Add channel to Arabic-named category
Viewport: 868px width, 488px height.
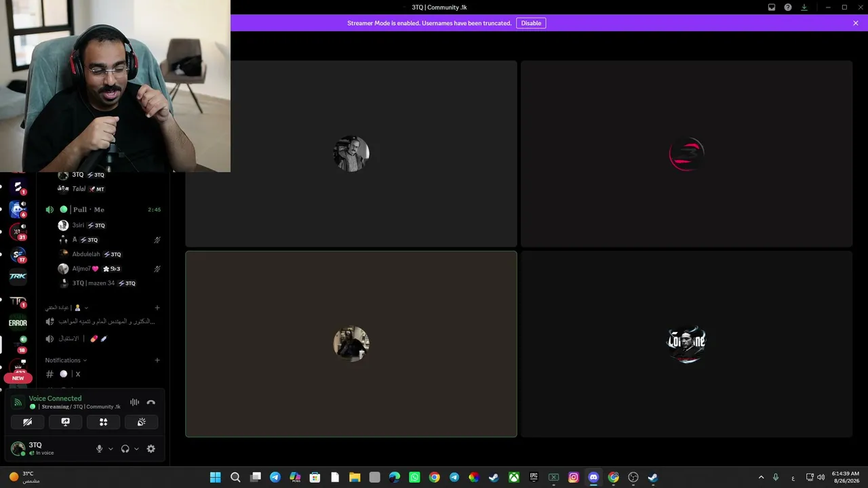click(157, 308)
